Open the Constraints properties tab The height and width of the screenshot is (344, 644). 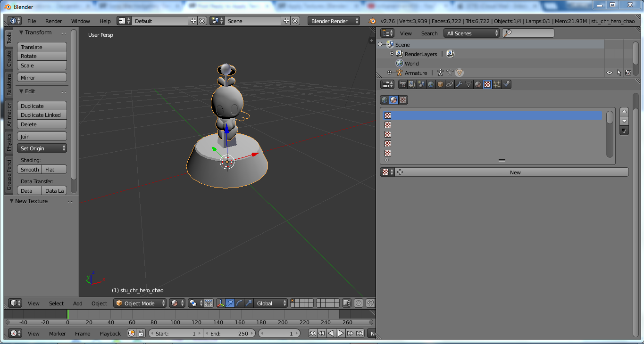(450, 84)
